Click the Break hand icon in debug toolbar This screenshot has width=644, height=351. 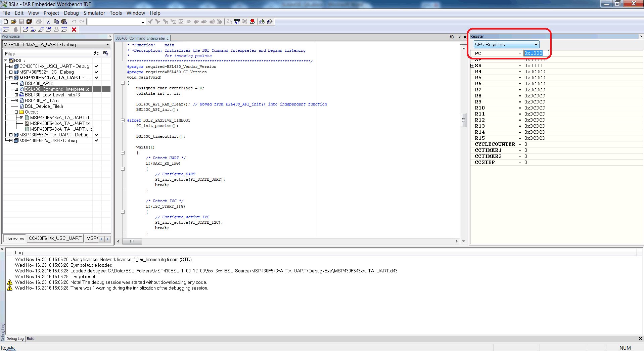[x=15, y=30]
